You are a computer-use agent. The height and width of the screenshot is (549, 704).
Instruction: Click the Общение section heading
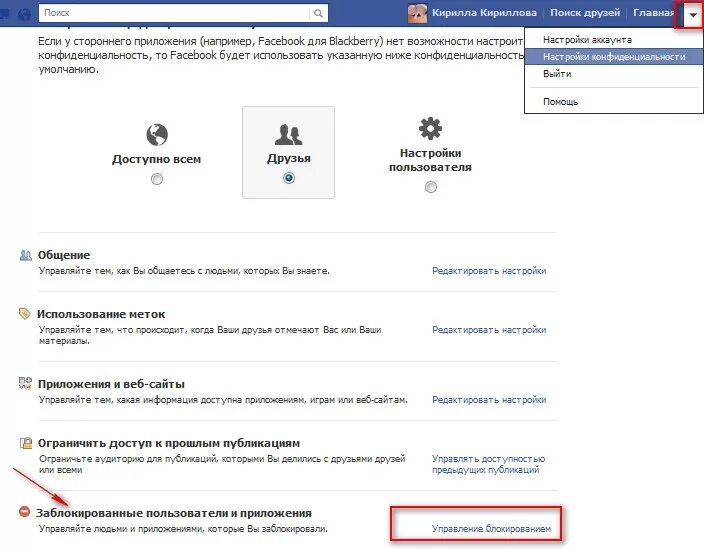[64, 255]
